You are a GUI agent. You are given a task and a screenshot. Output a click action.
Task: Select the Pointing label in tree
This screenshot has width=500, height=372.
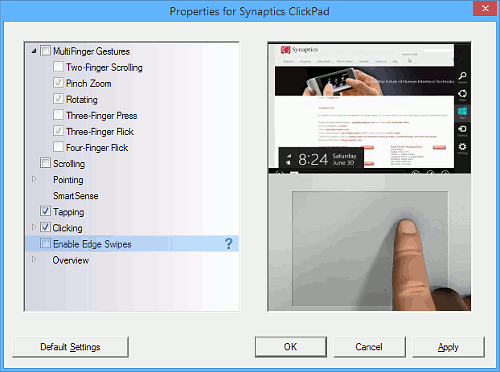coord(68,180)
